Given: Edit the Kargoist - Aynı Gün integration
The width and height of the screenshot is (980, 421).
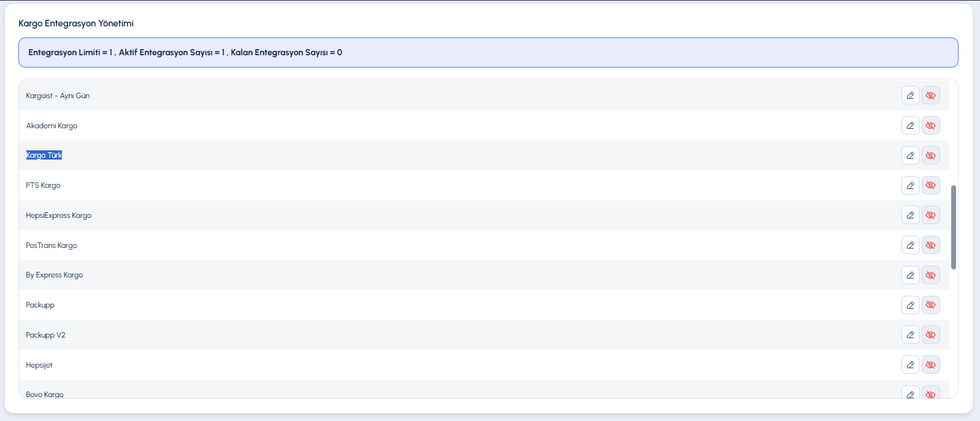Looking at the screenshot, I should 910,95.
